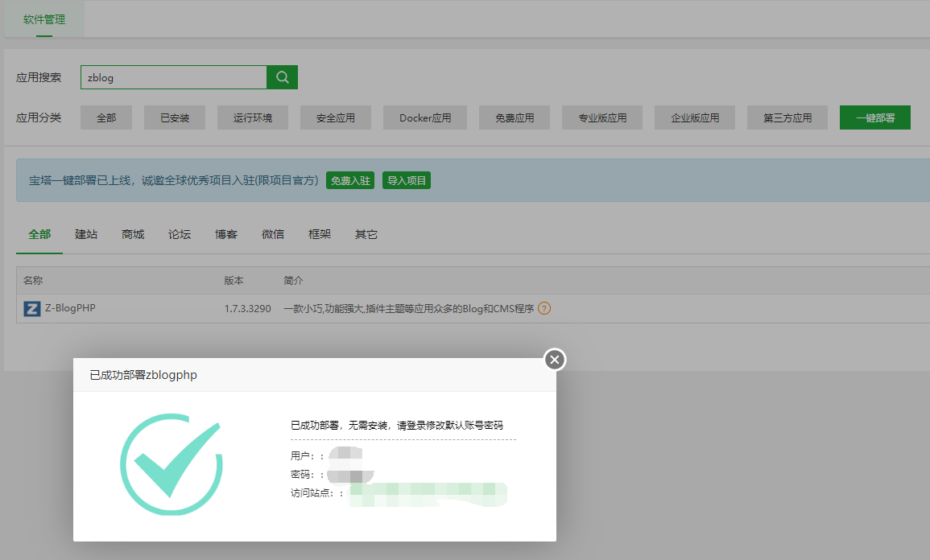Image resolution: width=930 pixels, height=560 pixels.
Task: Click the 已成功部署zblogphp dialog title
Action: (143, 375)
